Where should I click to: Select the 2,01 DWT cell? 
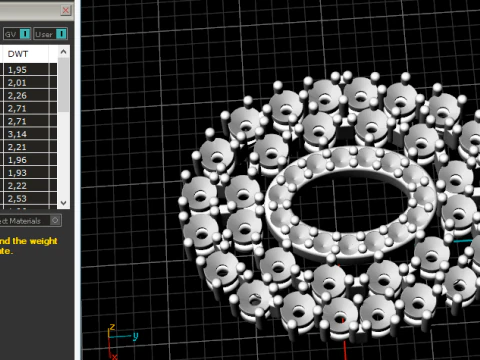[x=26, y=83]
